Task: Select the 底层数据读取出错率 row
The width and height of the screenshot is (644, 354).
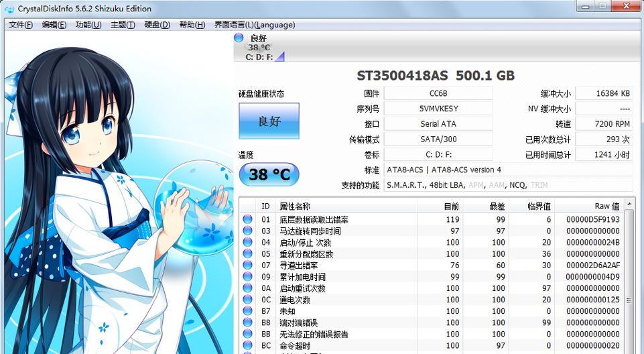Action: 432,219
